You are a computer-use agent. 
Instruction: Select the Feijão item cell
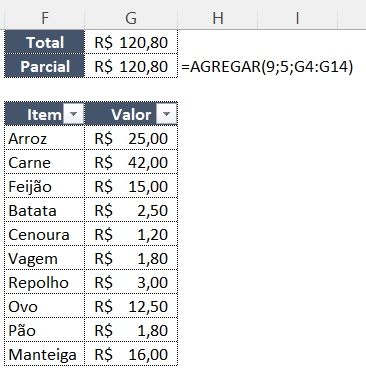(45, 186)
